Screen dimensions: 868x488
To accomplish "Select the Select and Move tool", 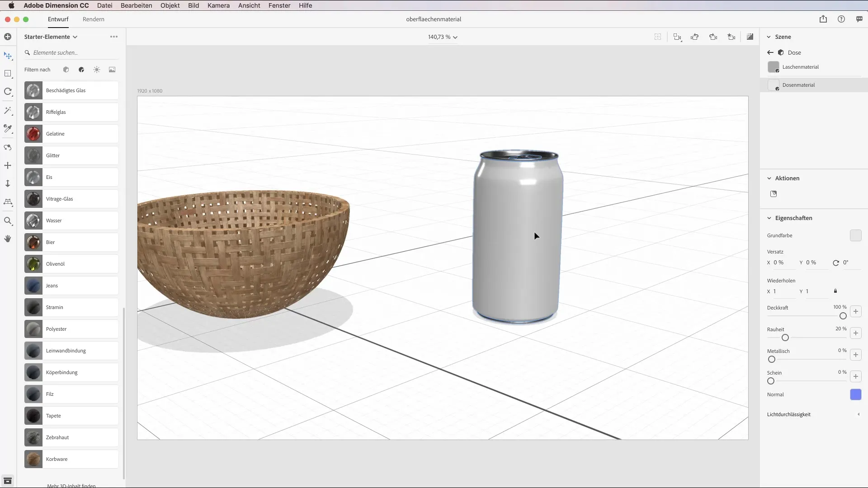I will pyautogui.click(x=8, y=56).
